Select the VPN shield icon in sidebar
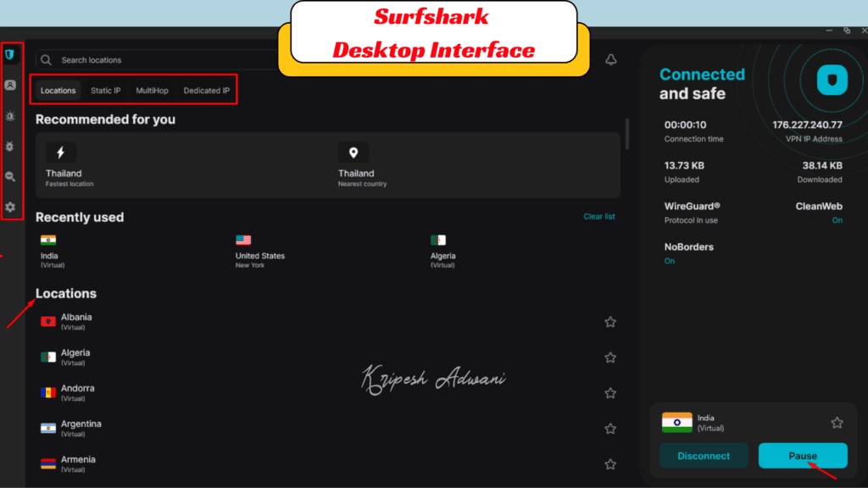Screen dimensions: 868x488 coord(11,54)
